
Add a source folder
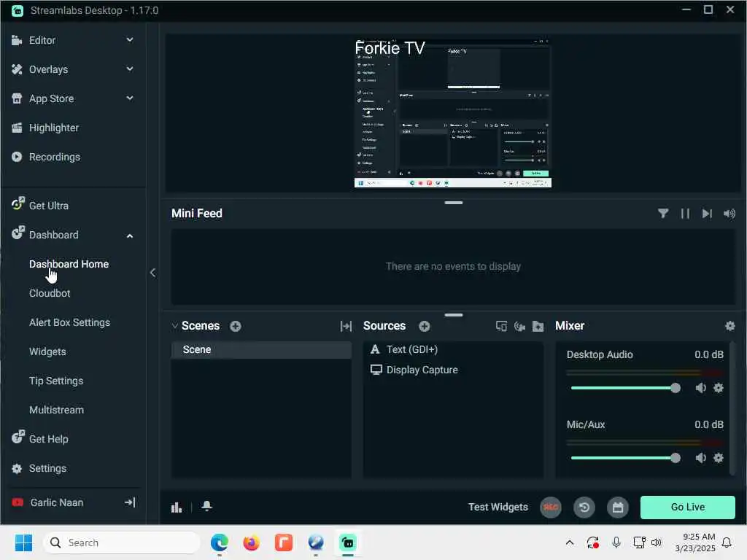[538, 326]
